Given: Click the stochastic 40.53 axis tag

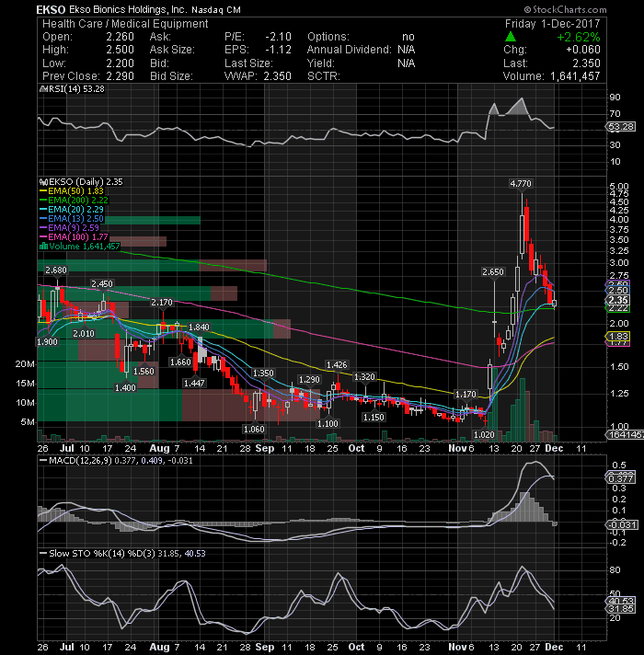Looking at the screenshot, I should point(621,601).
